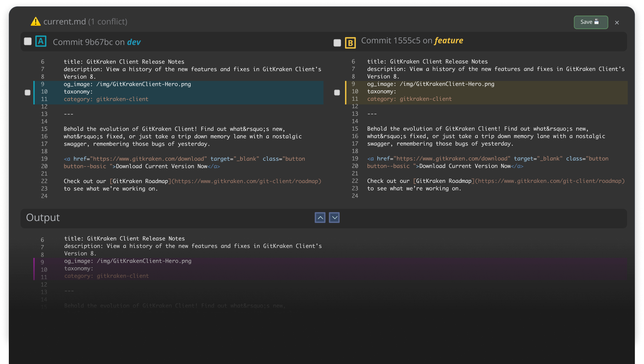
Task: Select feature side conflict hunk checkbox
Action: point(337,93)
